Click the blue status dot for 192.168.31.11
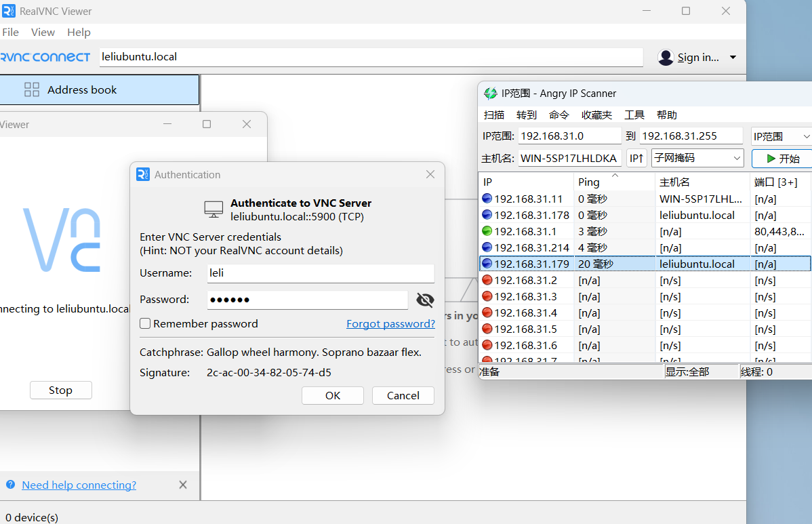Screen dimensions: 812x524 click(487, 199)
